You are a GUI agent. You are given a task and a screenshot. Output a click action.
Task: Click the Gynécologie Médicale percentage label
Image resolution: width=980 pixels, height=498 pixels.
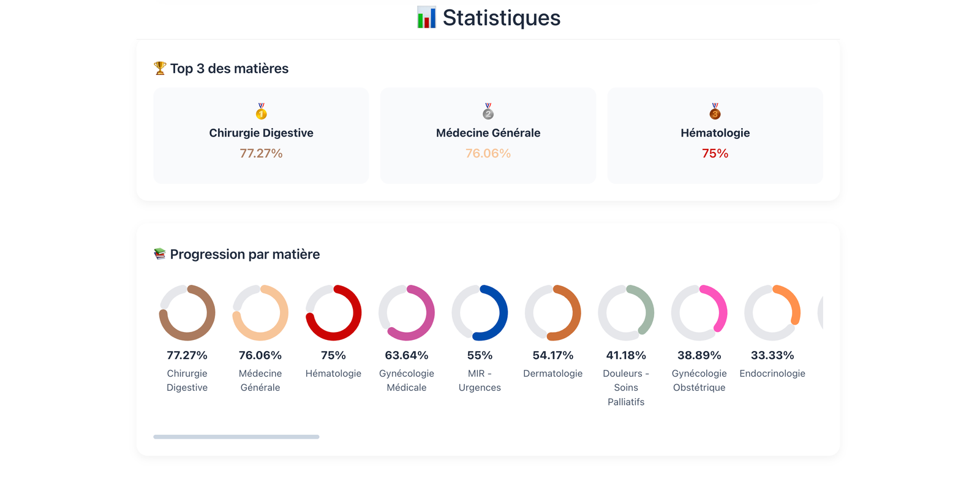(407, 355)
